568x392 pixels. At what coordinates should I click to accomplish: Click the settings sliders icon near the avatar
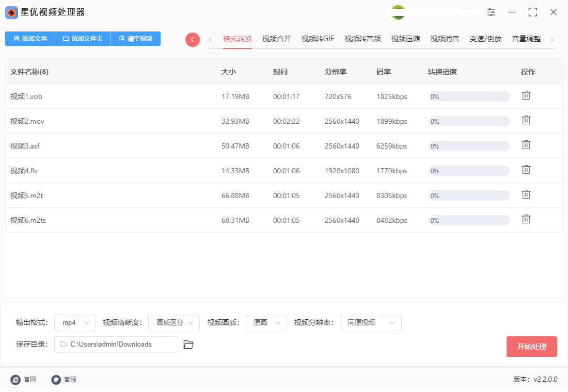click(491, 11)
